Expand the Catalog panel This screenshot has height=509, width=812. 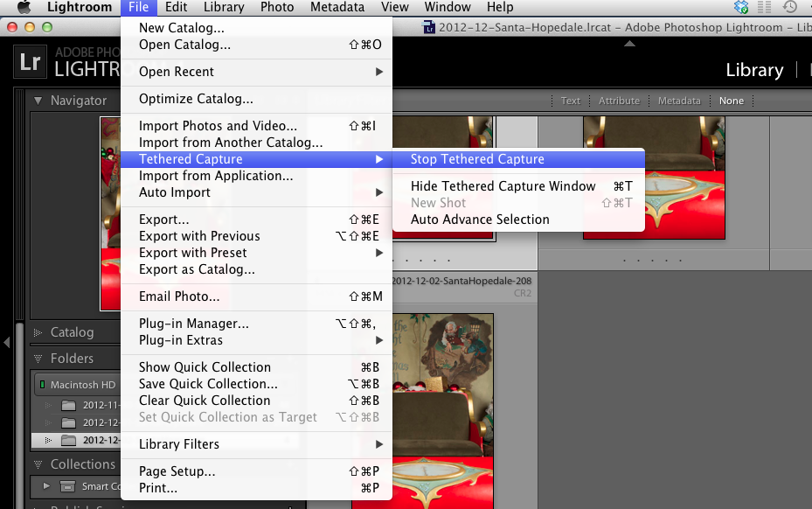tap(38, 332)
